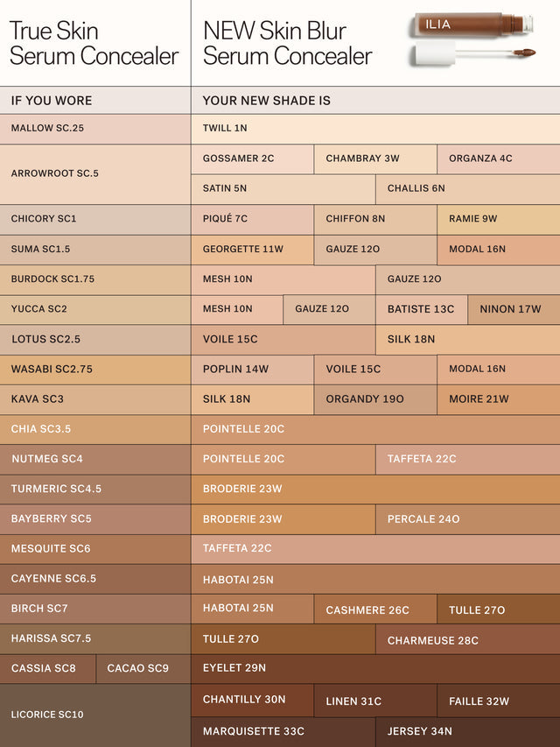Pick Gauze 12O in the Suma row
560x747 pixels.
(375, 250)
